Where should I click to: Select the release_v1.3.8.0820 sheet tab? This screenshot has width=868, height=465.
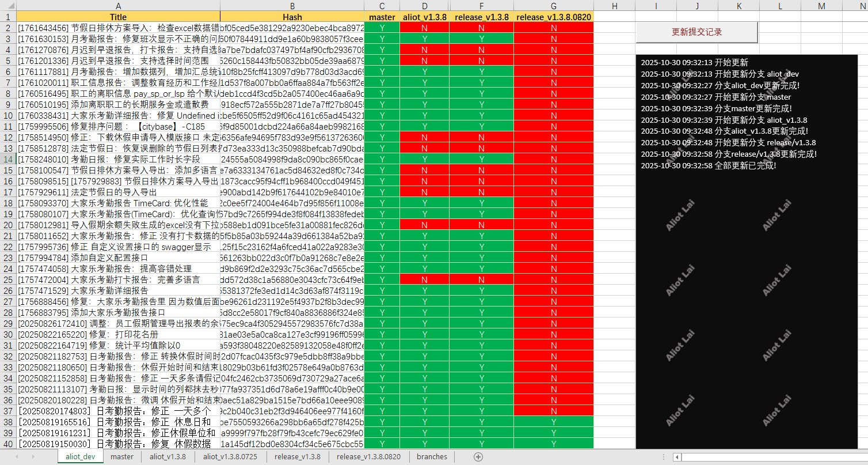(x=368, y=457)
